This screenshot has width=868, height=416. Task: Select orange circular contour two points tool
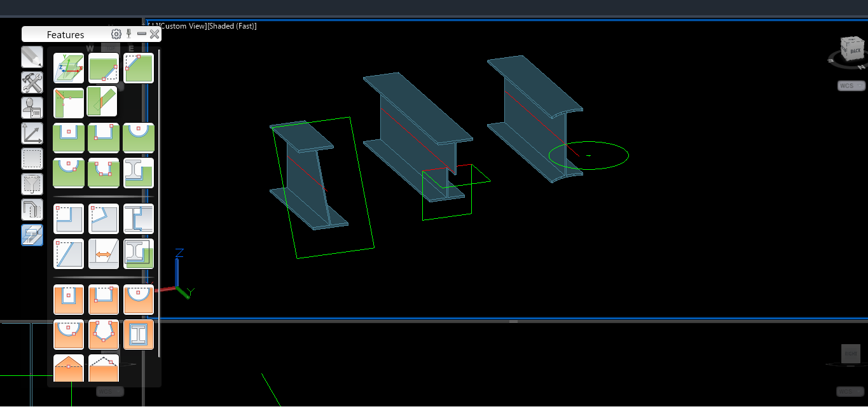coord(69,335)
